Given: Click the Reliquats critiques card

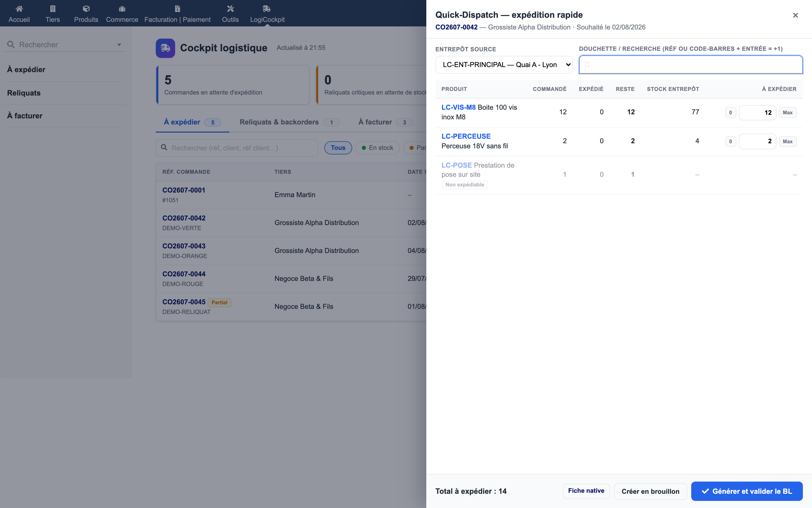Looking at the screenshot, I should (x=371, y=85).
